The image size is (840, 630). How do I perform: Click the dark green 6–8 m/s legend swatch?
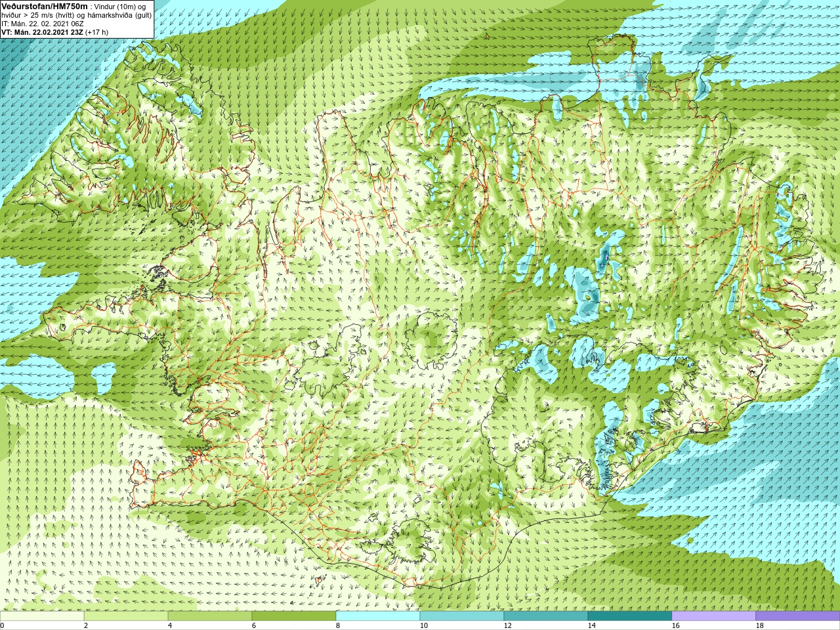point(294,616)
